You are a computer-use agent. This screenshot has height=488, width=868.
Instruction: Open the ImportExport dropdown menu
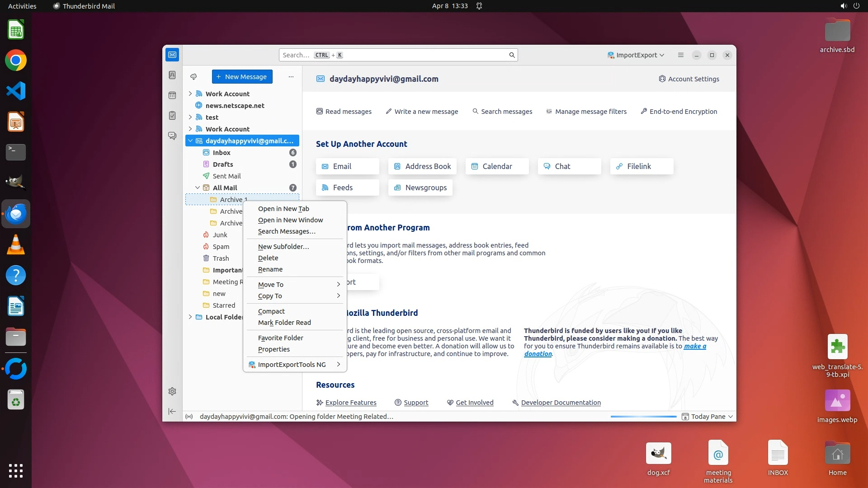636,55
